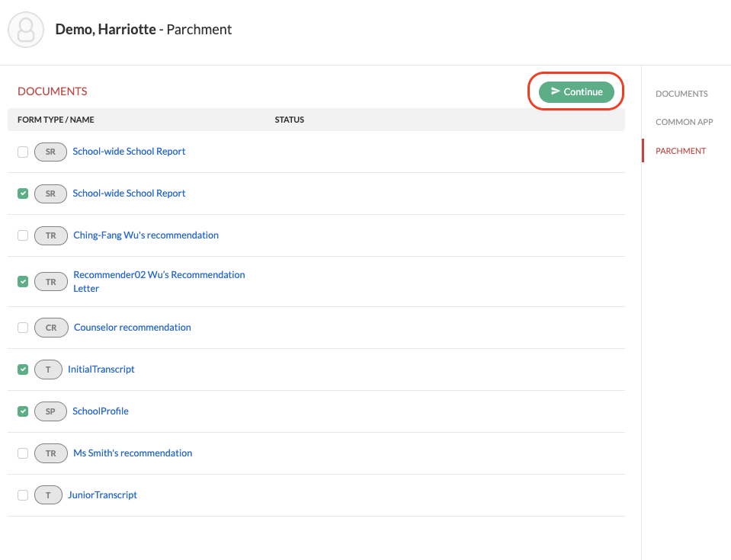The image size is (731, 560).
Task: Check Ms Smith's recommendation checkbox
Action: point(23,453)
